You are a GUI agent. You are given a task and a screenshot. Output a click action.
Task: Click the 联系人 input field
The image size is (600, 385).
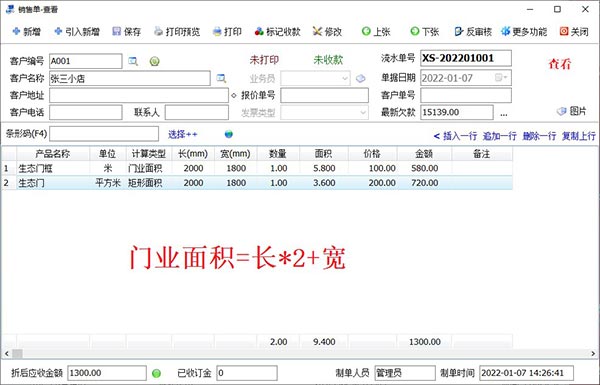[197, 113]
